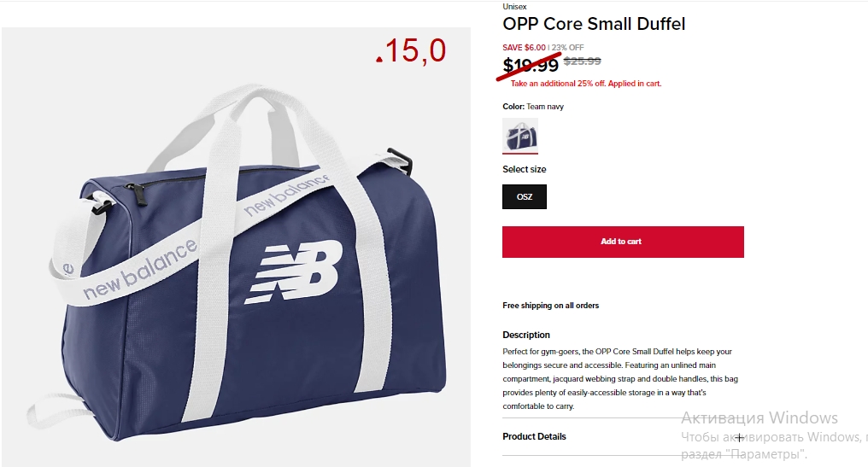Click the white NB logo on the bag

click(293, 271)
